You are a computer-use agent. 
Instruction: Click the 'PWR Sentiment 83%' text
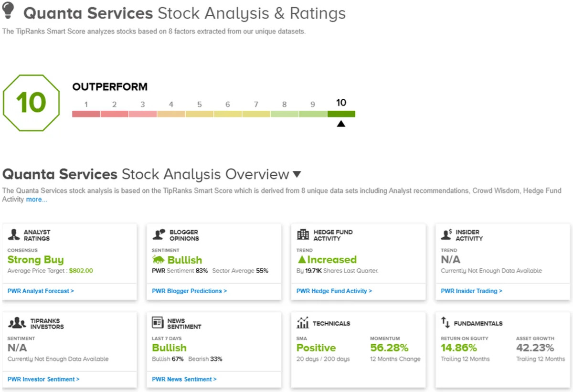point(180,271)
